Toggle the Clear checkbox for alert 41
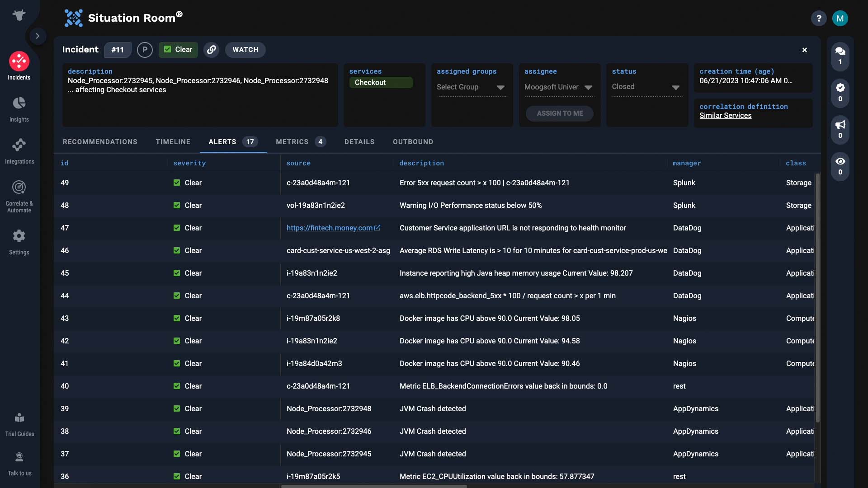Screen dimensions: 868x488 [177, 364]
